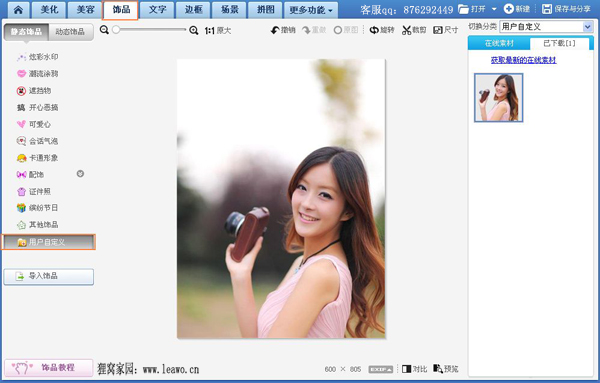The height and width of the screenshot is (383, 600).
Task: Open the 美化 tab
Action: [x=49, y=10]
